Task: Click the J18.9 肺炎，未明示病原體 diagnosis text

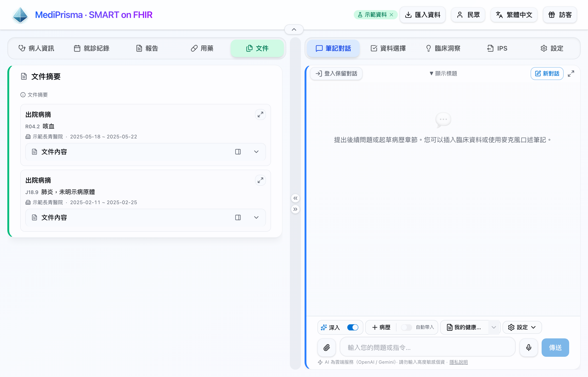Action: coord(60,192)
